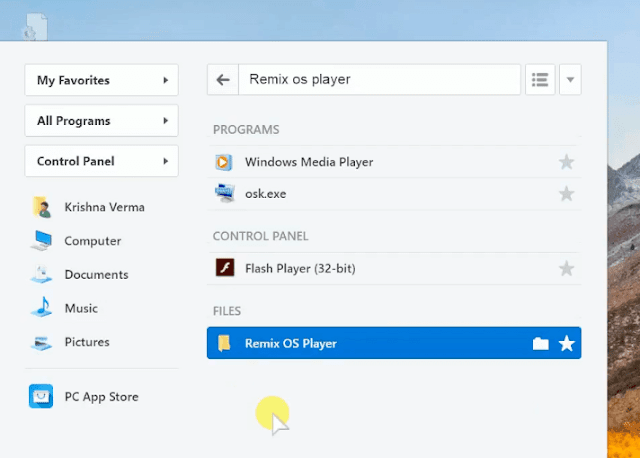The image size is (640, 458).
Task: Launch Windows Media Player from results
Action: 394,162
